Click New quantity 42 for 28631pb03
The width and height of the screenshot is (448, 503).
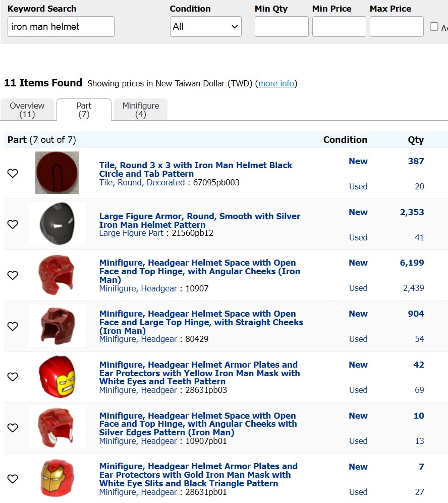(419, 365)
